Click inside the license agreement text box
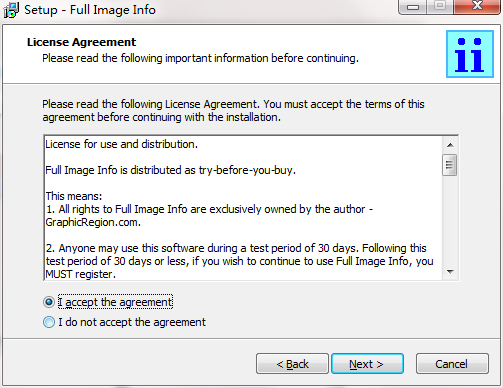The height and width of the screenshot is (388, 503). [x=243, y=208]
